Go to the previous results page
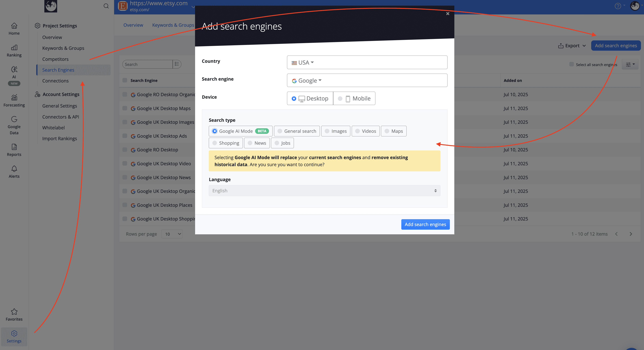Screen dimensions: 644x350 pyautogui.click(x=616, y=234)
